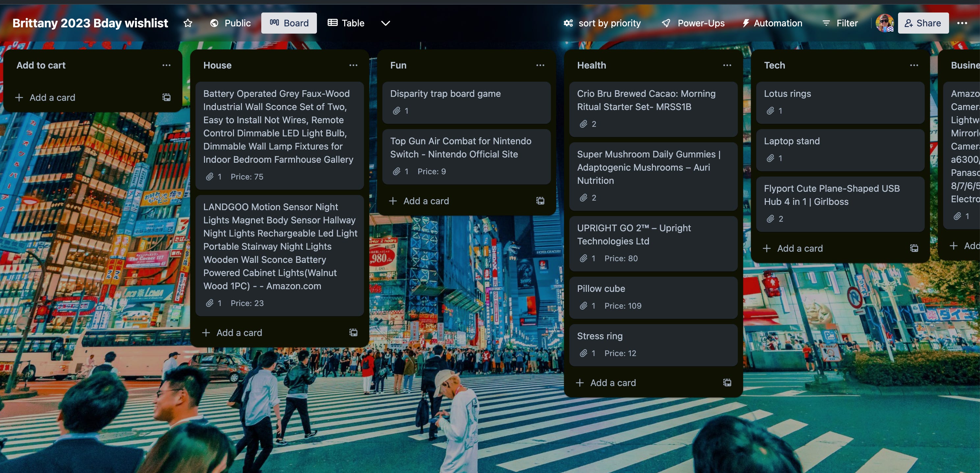Click attachment icon on Flyport USB Hub card
This screenshot has width=980, height=473.
[770, 219]
